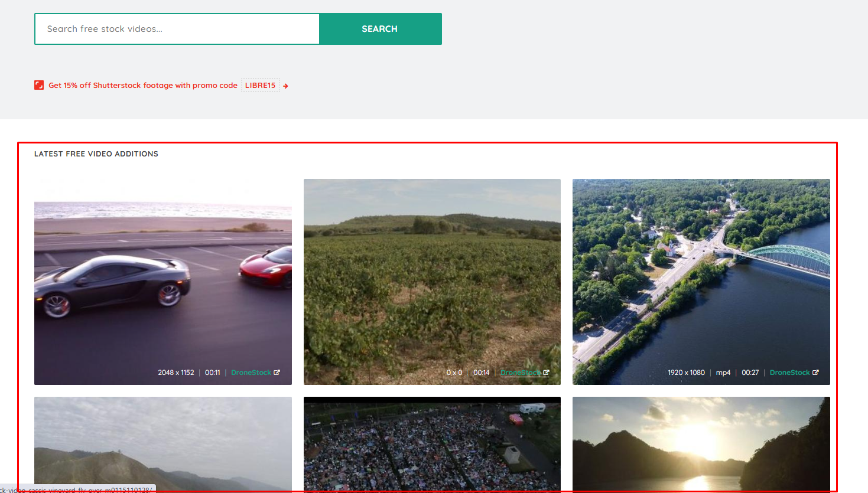The width and height of the screenshot is (868, 493).
Task: Select the Shutterstock logo icon next to the promo text
Action: 38,84
